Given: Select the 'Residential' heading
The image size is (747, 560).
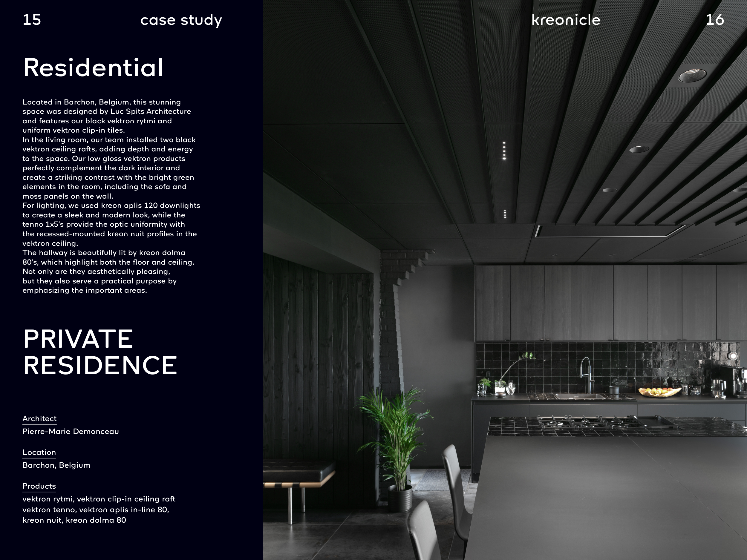Looking at the screenshot, I should pyautogui.click(x=93, y=68).
